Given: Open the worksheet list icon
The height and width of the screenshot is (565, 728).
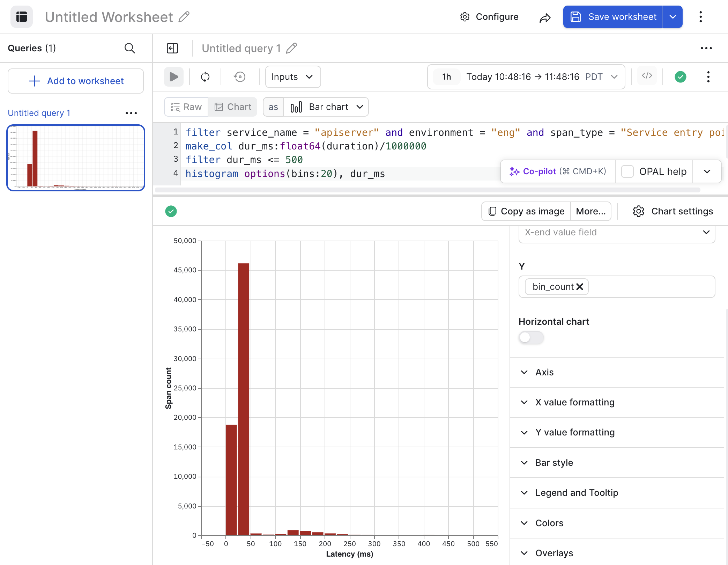Looking at the screenshot, I should (22, 17).
